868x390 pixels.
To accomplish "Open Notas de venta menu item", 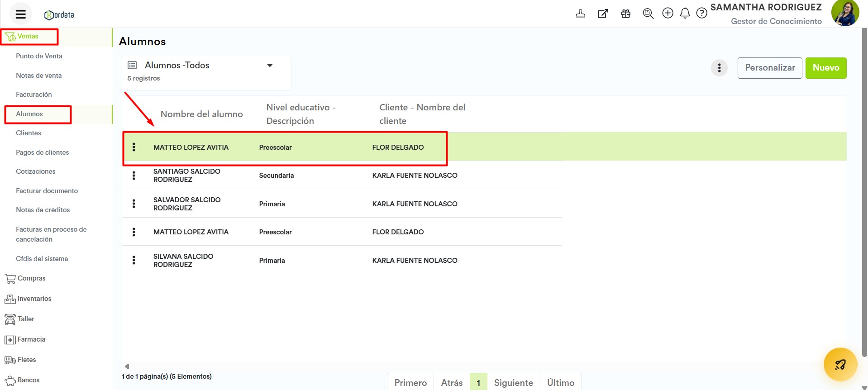I will tap(38, 76).
